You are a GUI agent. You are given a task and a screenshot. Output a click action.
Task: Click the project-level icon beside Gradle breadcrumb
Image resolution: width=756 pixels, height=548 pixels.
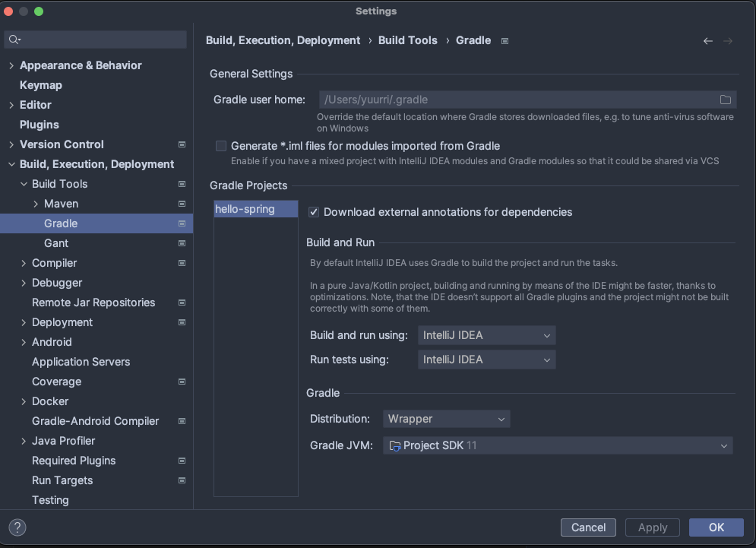click(x=505, y=41)
